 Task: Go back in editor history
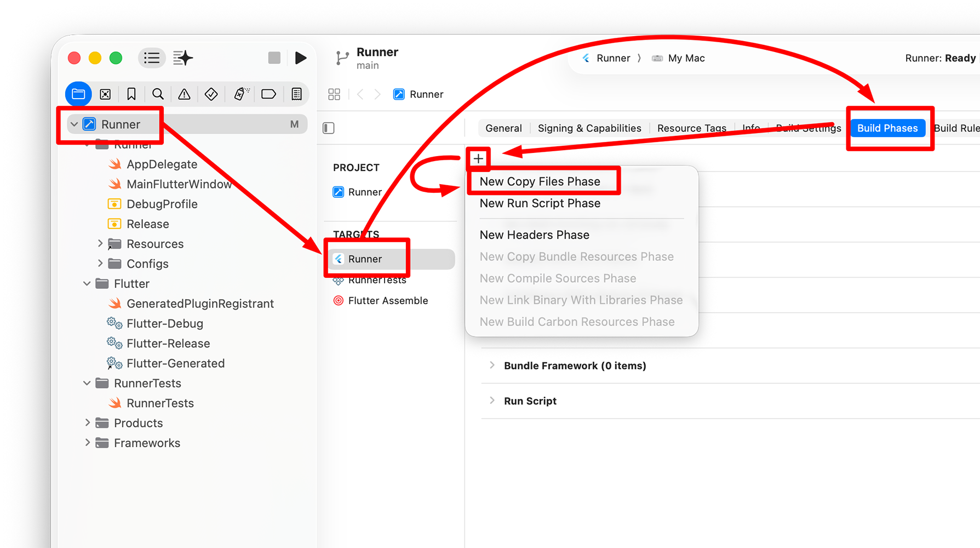click(360, 94)
